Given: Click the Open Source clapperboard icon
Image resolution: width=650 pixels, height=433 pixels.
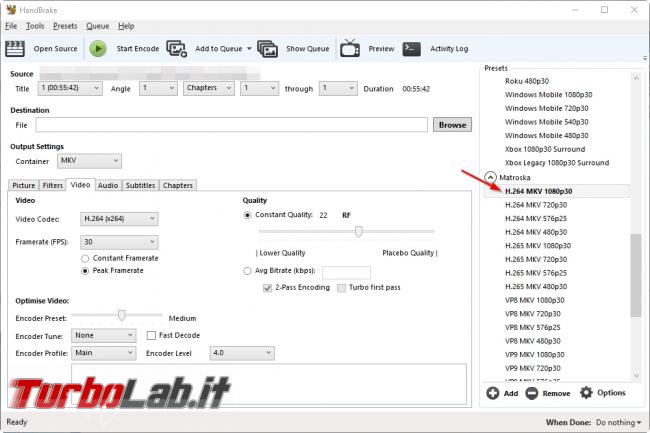Looking at the screenshot, I should pos(15,49).
